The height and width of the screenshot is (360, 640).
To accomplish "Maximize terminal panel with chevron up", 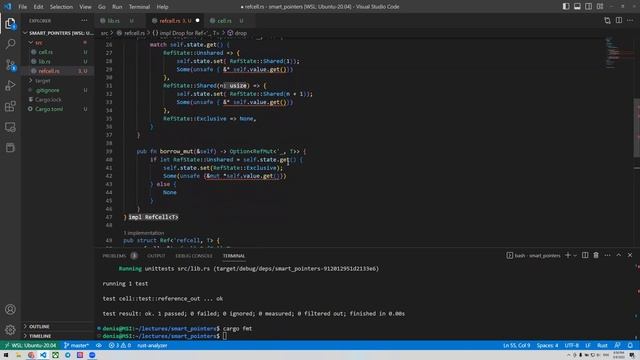I will coord(619,255).
